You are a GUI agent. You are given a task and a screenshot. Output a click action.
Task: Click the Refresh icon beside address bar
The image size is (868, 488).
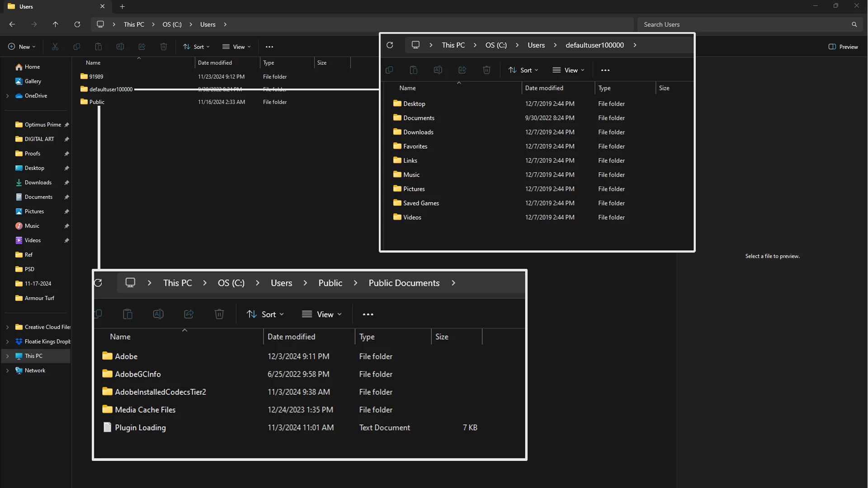[77, 24]
